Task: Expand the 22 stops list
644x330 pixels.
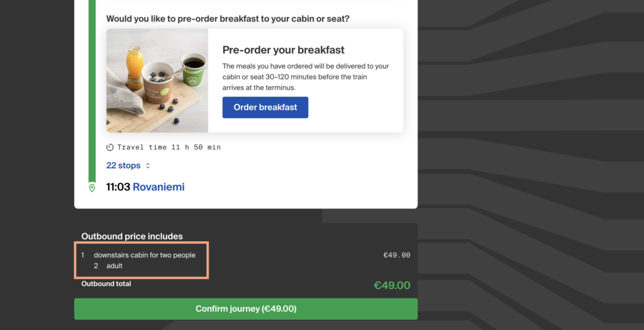Action: click(123, 166)
